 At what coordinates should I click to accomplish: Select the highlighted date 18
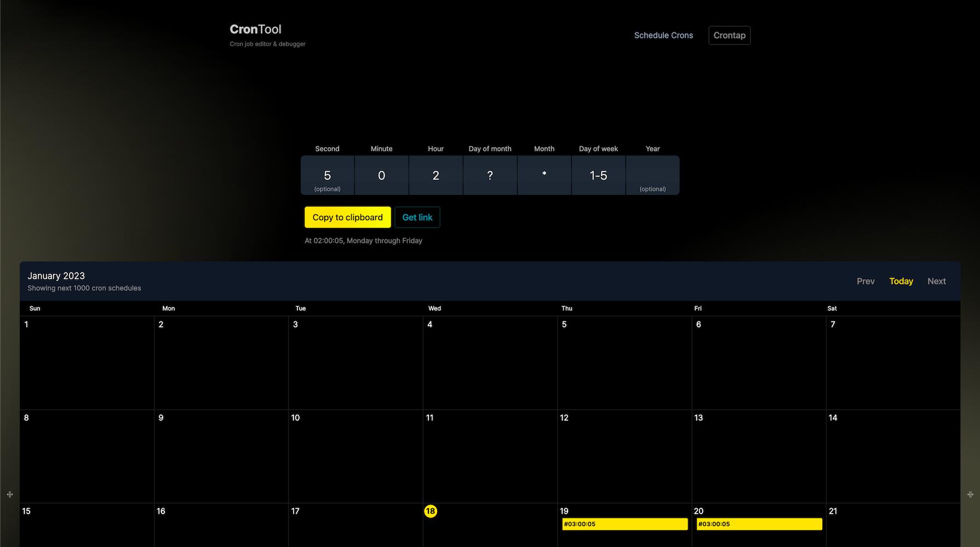coord(431,511)
